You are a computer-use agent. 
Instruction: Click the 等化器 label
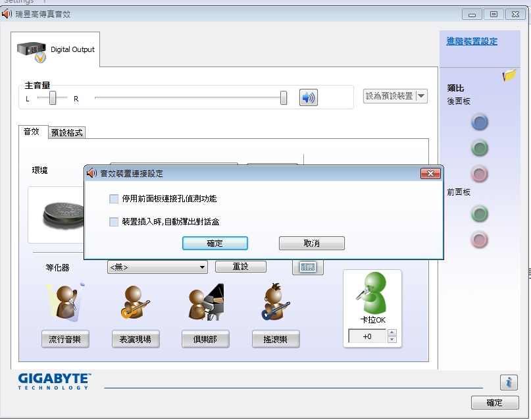pos(57,267)
